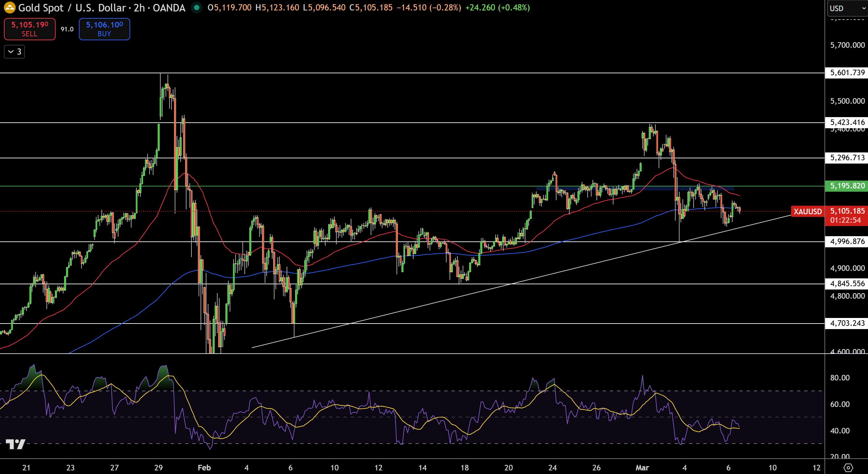Click the 60.00 RSI scale label
This screenshot has height=474, width=868.
(x=840, y=404)
